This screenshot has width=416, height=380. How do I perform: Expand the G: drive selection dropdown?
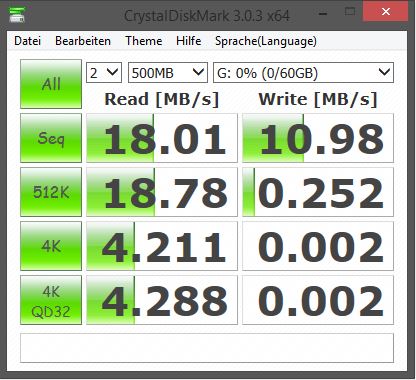coord(303,73)
